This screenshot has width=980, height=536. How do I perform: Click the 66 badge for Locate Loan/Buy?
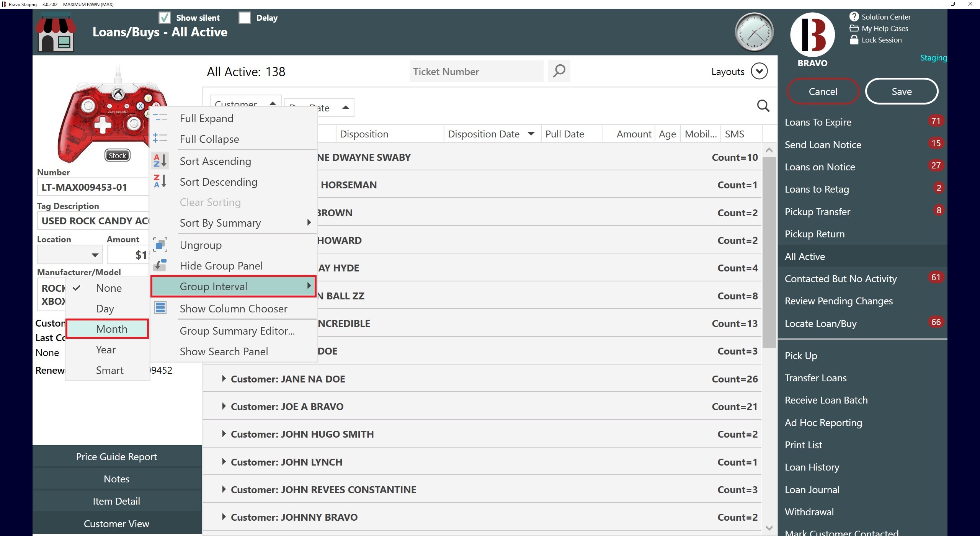click(x=936, y=322)
